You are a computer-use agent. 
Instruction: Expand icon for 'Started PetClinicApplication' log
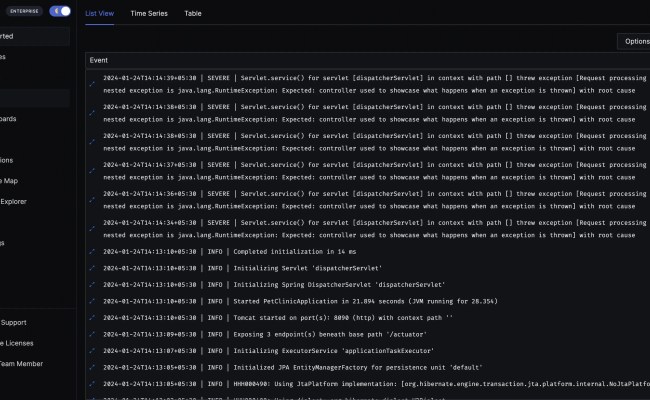tap(92, 301)
